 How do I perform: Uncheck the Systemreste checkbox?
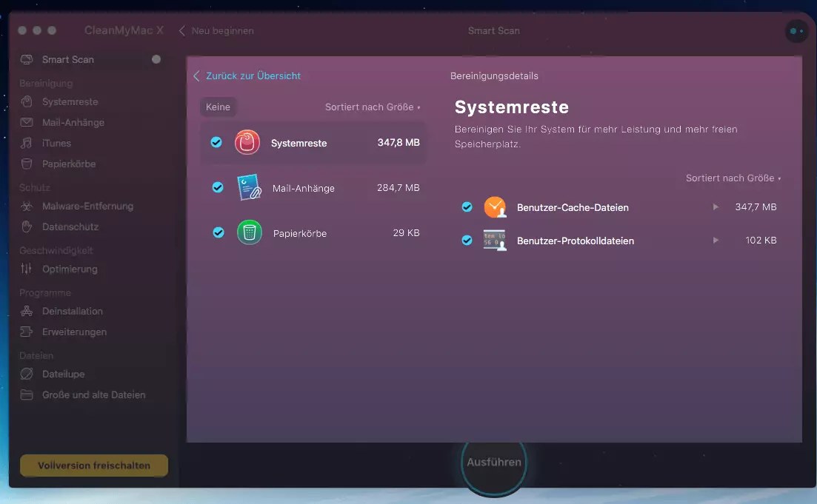click(216, 142)
